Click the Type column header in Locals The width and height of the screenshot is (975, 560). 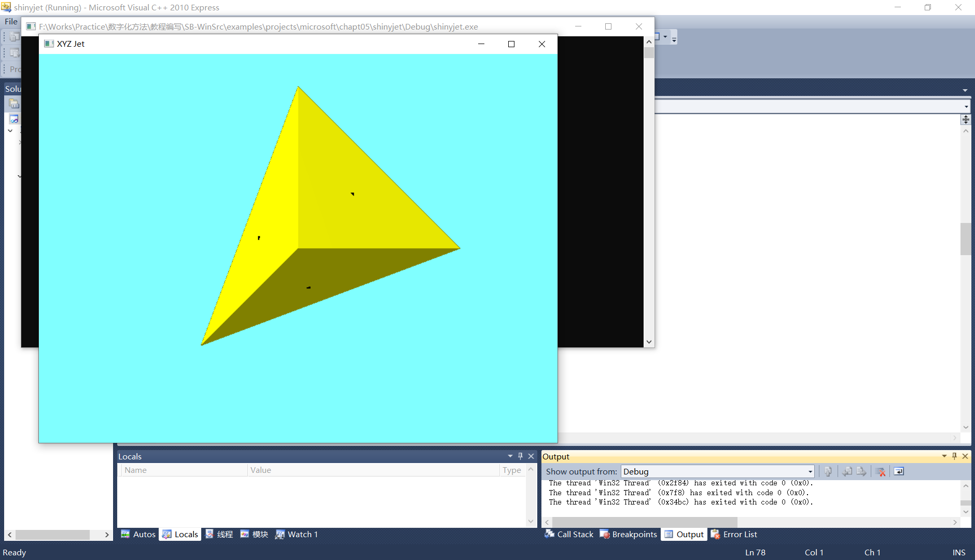512,470
